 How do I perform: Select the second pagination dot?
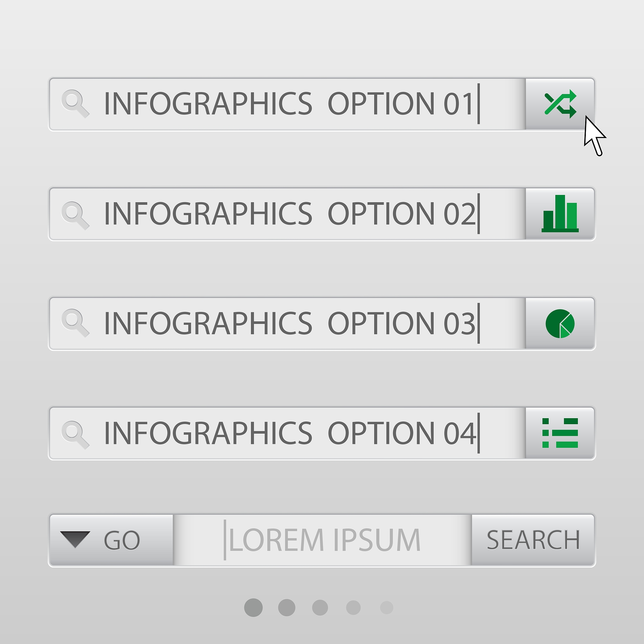click(x=287, y=608)
